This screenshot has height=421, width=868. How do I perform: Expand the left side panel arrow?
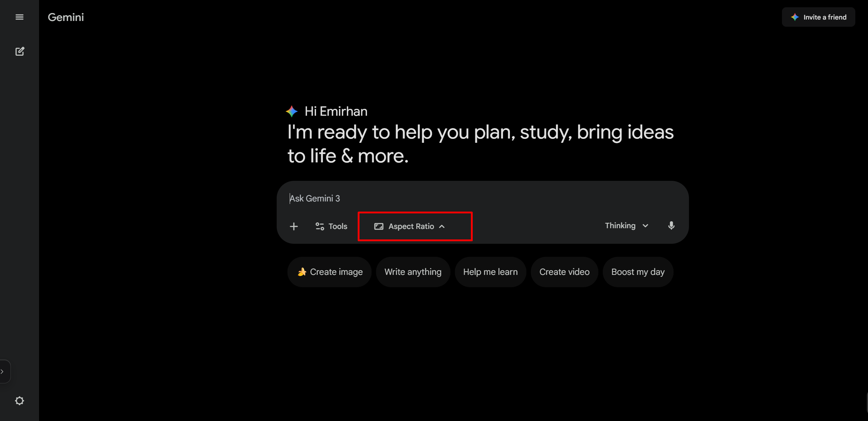(x=3, y=371)
